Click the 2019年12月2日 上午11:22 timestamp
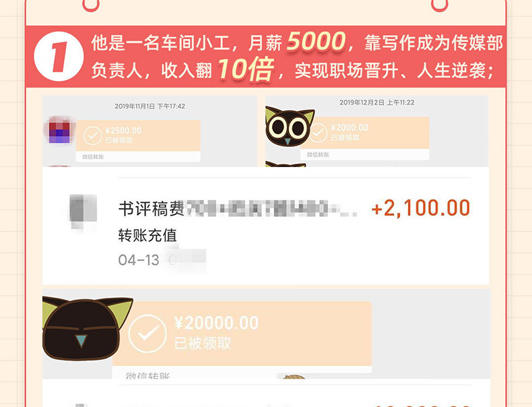 click(x=377, y=102)
